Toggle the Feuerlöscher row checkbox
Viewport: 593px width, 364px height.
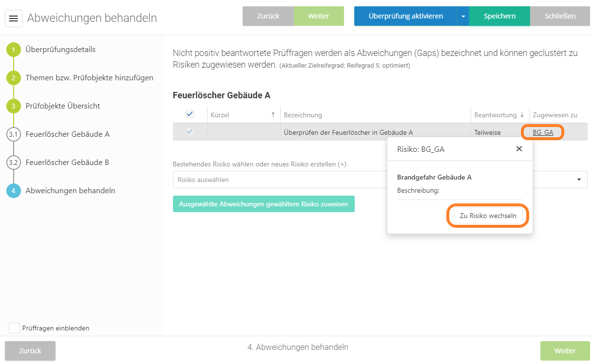tap(190, 132)
